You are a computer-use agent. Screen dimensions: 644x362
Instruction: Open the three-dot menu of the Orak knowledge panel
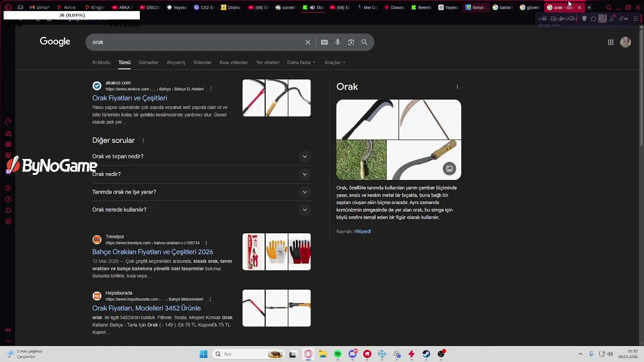click(457, 87)
